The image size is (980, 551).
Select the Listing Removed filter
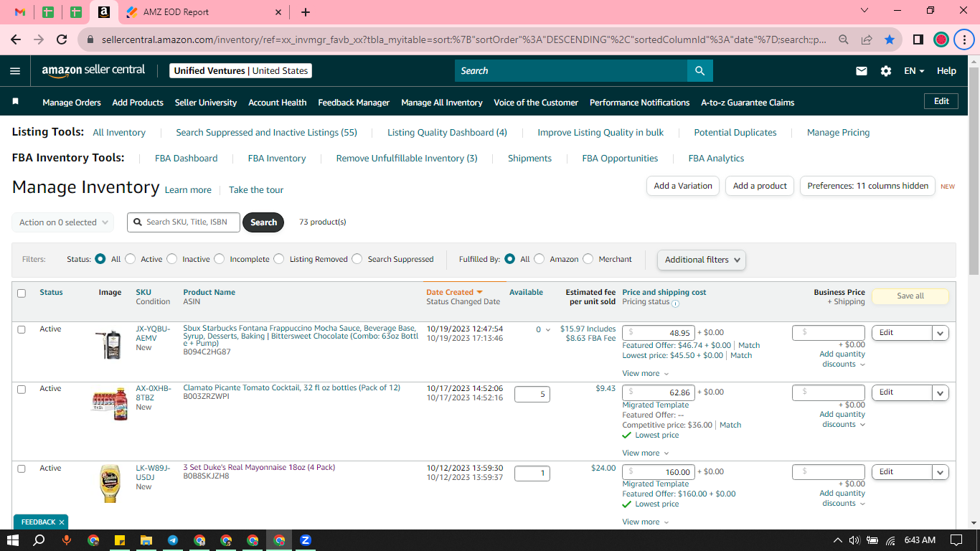pos(279,259)
